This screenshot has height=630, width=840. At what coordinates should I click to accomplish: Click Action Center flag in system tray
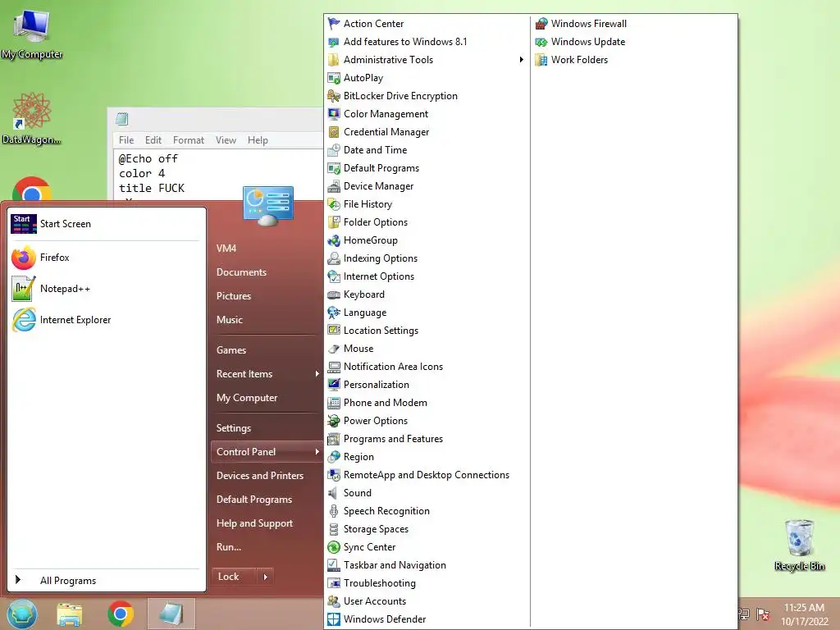pos(763,614)
